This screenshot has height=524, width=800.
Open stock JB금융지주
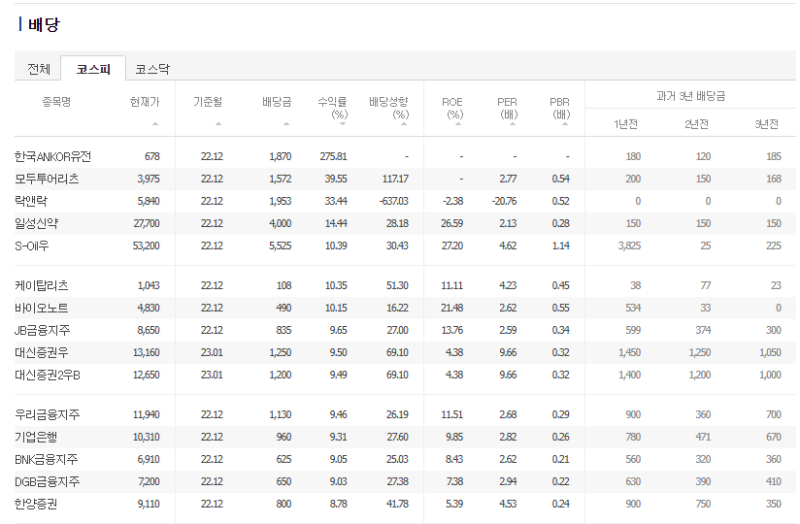(42, 331)
